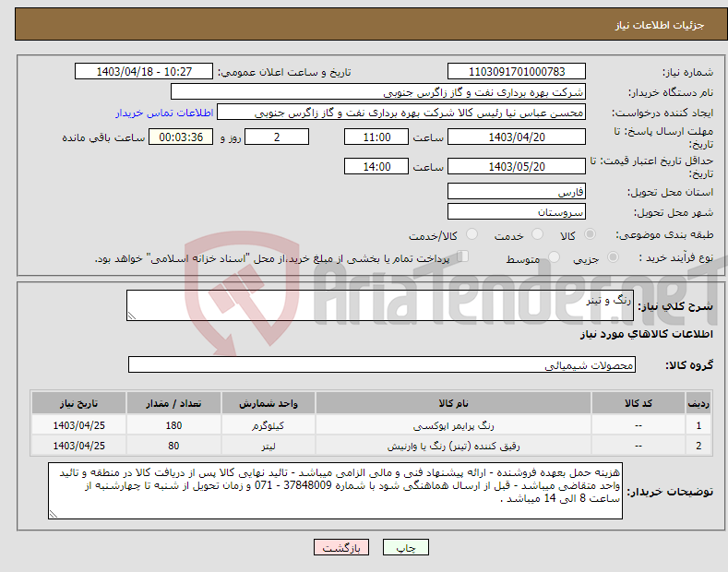This screenshot has width=728, height=572.
Task: Click the resize handle of the buyer notes textarea
Action: (x=54, y=514)
